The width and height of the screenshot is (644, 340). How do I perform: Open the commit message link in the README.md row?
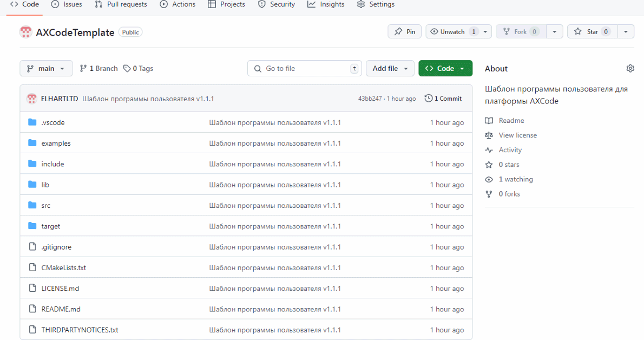point(275,309)
